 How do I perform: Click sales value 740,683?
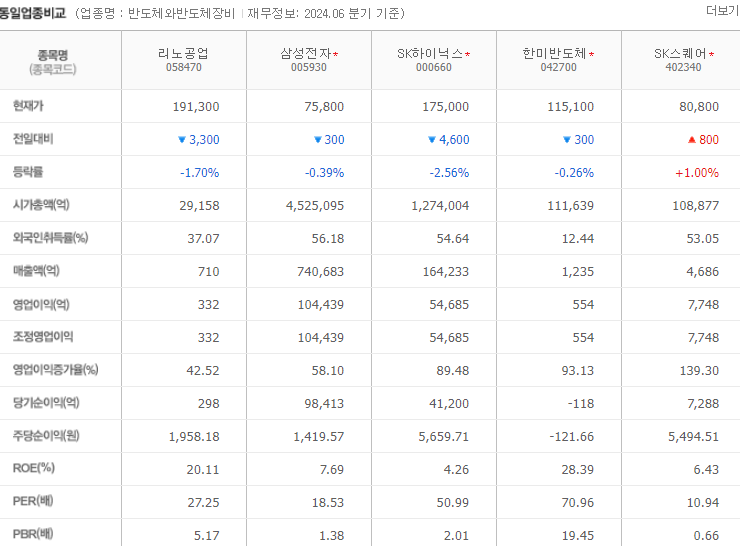[320, 272]
